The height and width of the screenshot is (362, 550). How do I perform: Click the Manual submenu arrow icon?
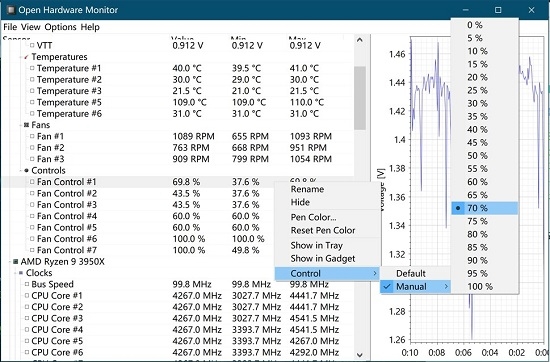tap(446, 287)
